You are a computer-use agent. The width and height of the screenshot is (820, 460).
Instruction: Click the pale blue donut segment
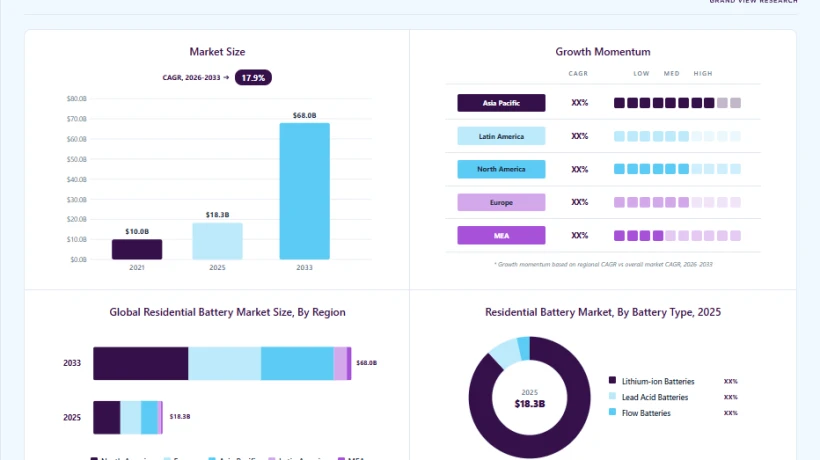(505, 353)
